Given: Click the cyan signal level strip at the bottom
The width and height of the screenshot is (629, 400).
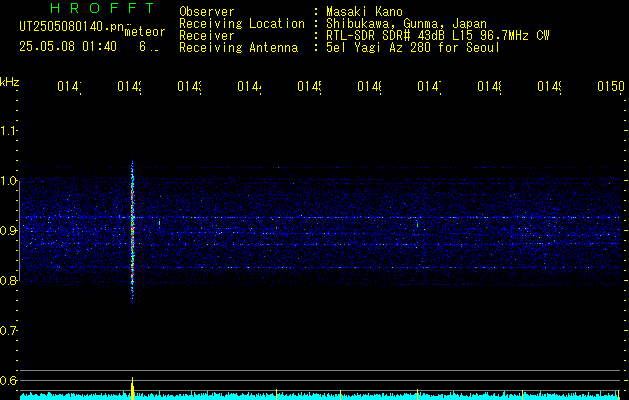Looking at the screenshot, I should [321, 396].
